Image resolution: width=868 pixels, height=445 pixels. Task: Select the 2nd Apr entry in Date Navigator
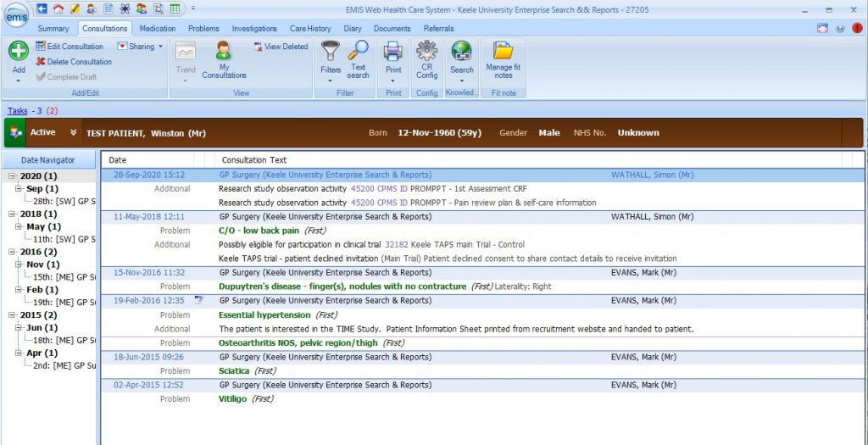(x=64, y=365)
